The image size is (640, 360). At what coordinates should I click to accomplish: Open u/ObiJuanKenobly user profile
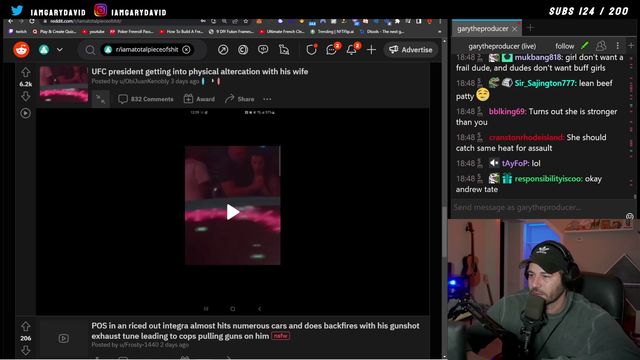[x=144, y=81]
